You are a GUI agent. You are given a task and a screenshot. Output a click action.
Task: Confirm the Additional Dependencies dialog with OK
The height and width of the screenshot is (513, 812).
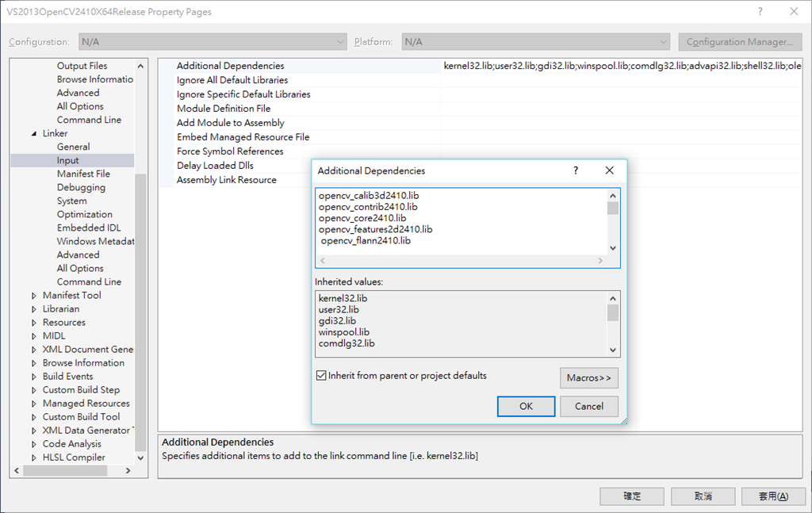527,407
